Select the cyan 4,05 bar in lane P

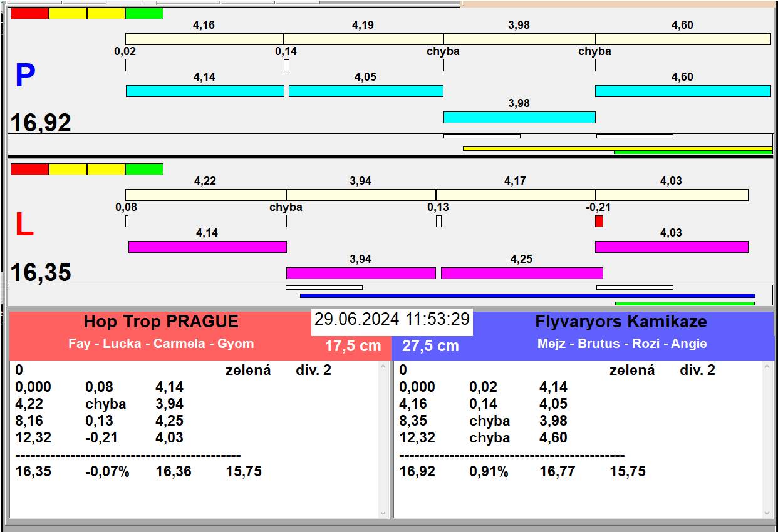366,91
